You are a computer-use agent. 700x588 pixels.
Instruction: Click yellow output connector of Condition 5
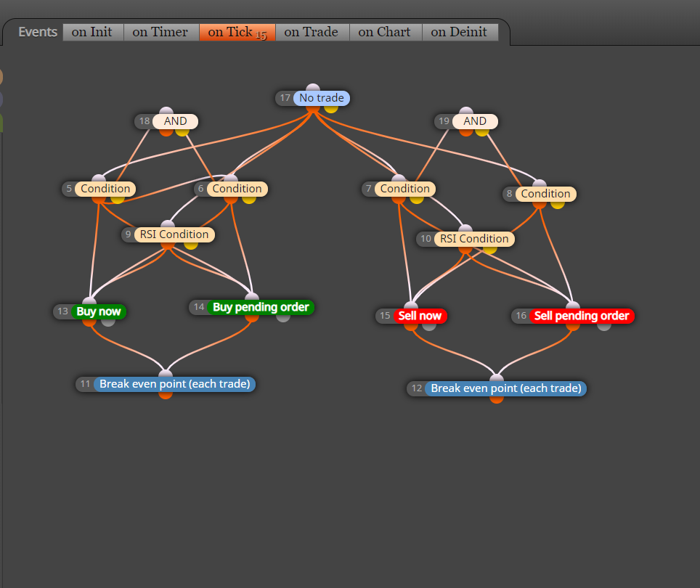[118, 199]
